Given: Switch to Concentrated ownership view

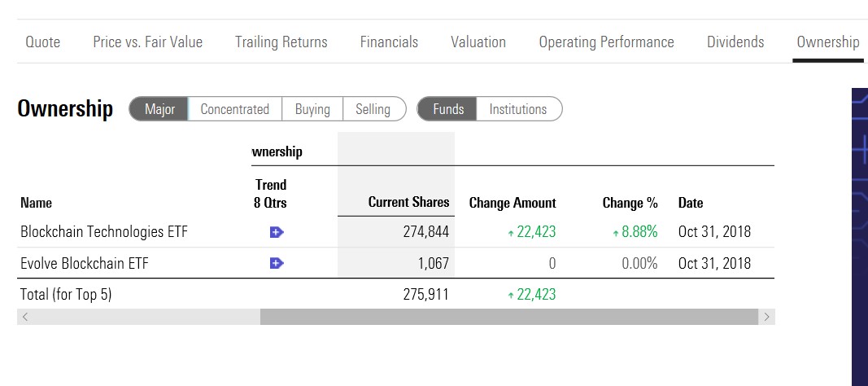Looking at the screenshot, I should coord(234,109).
